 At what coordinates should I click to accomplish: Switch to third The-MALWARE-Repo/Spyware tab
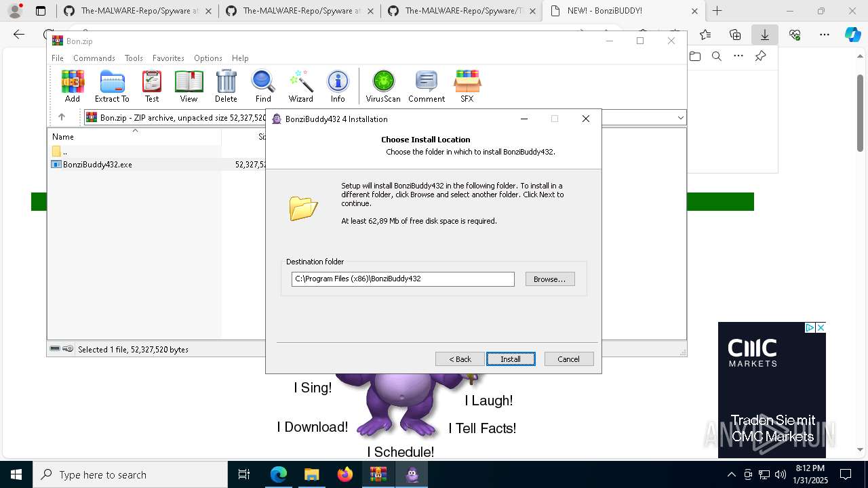(461, 11)
